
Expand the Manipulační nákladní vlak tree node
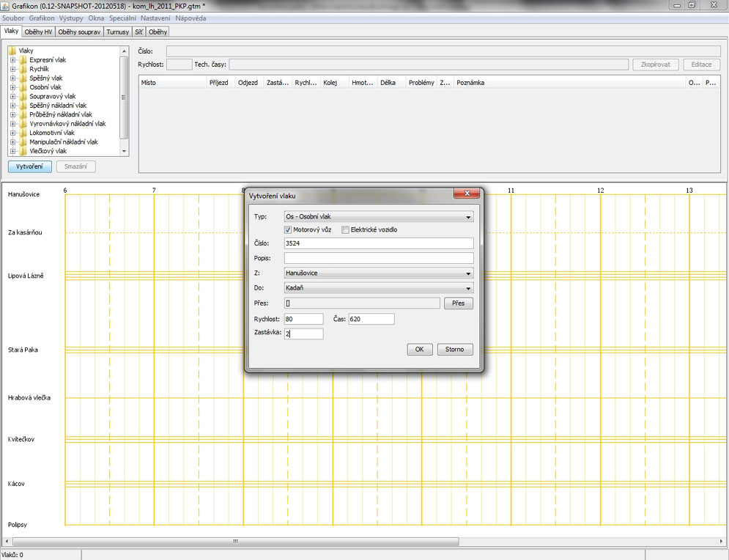(x=13, y=142)
